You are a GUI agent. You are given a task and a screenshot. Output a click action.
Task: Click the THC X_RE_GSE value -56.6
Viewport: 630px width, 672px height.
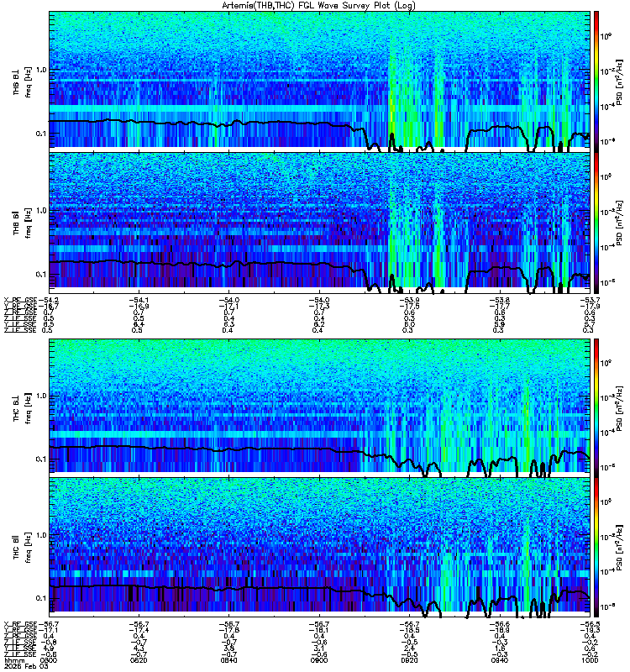point(500,624)
